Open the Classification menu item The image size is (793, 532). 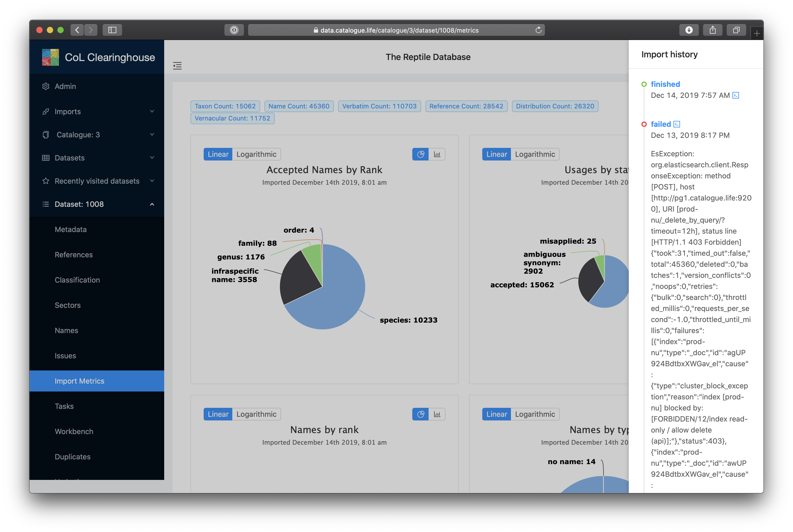pos(77,280)
